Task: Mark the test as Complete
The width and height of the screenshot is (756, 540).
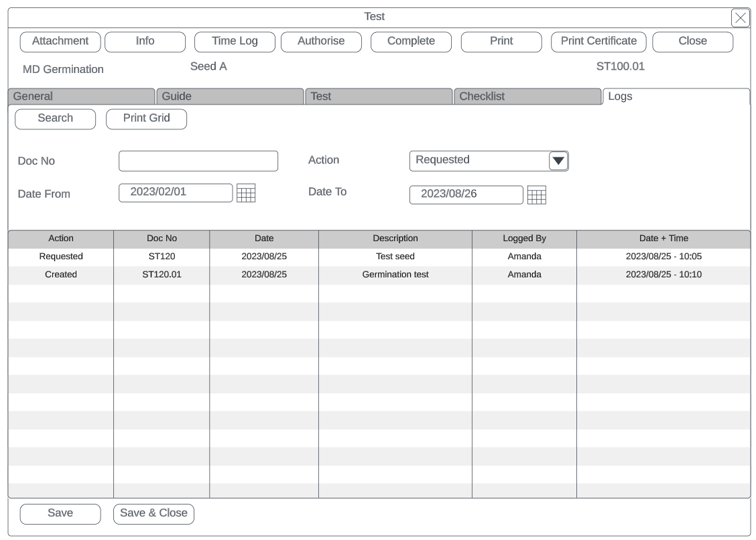Action: pyautogui.click(x=411, y=42)
